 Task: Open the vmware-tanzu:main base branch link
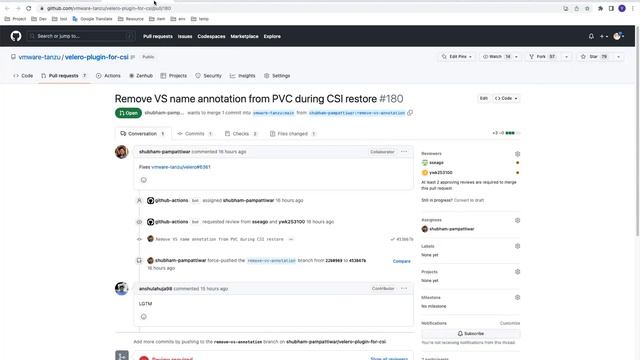pos(273,113)
